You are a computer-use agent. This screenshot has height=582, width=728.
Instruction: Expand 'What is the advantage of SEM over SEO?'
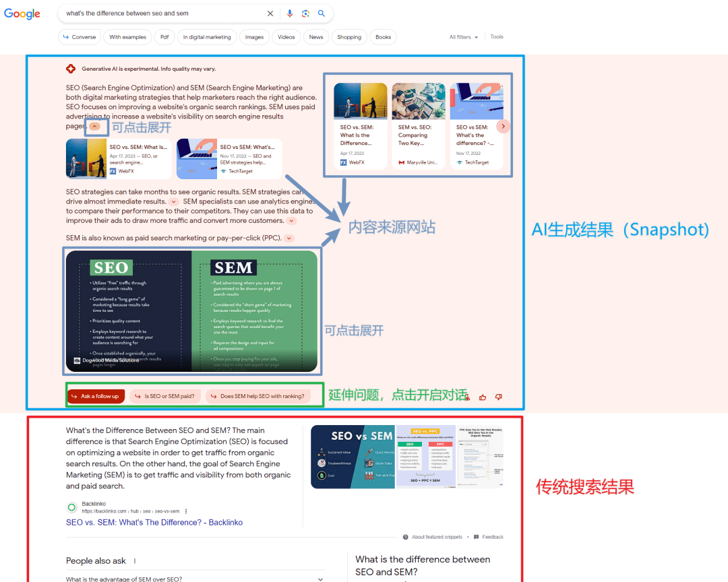(195, 579)
